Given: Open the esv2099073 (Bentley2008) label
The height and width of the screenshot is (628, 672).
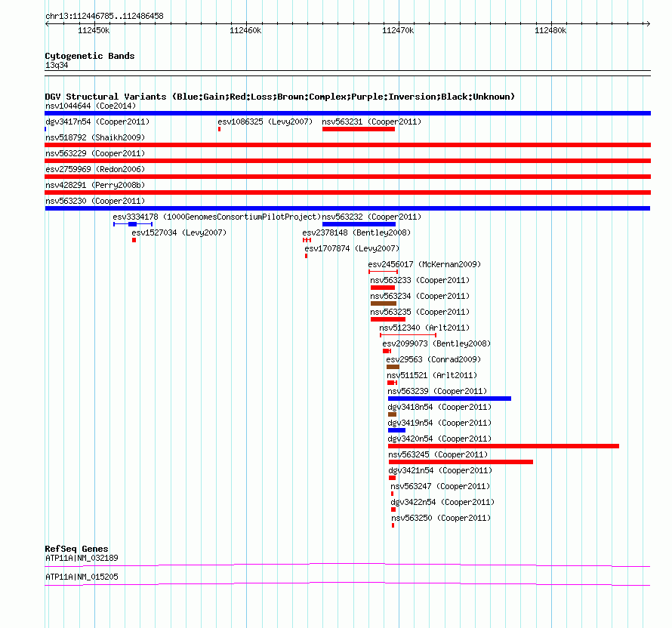Looking at the screenshot, I should [436, 343].
